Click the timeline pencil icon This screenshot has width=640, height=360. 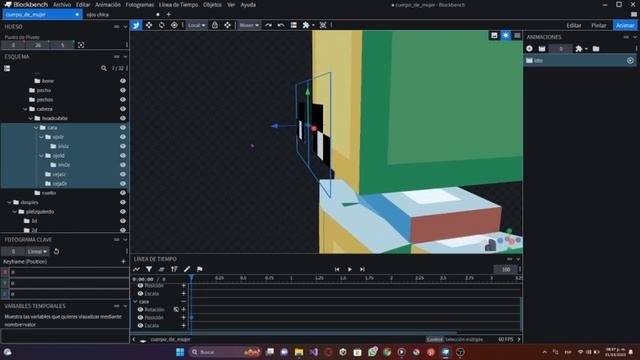coord(187,269)
